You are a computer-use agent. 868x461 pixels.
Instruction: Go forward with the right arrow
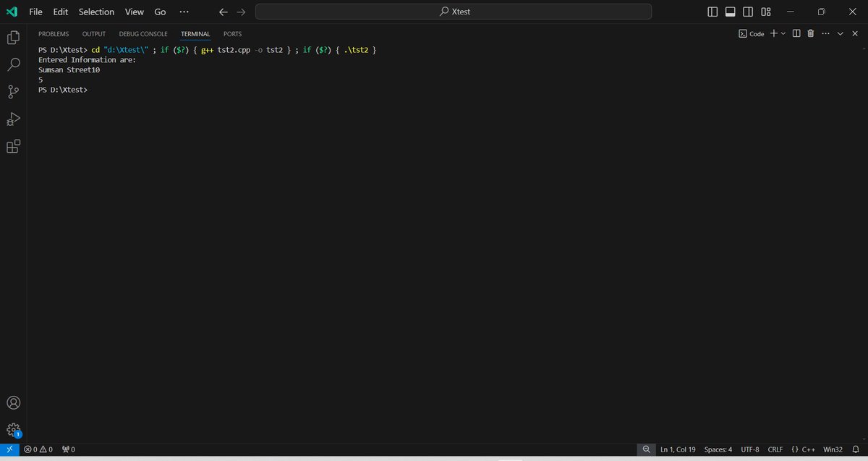pyautogui.click(x=241, y=12)
